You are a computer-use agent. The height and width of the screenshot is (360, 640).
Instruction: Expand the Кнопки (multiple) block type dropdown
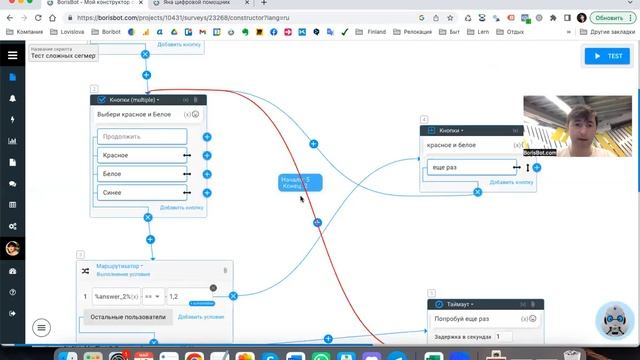tap(134, 100)
